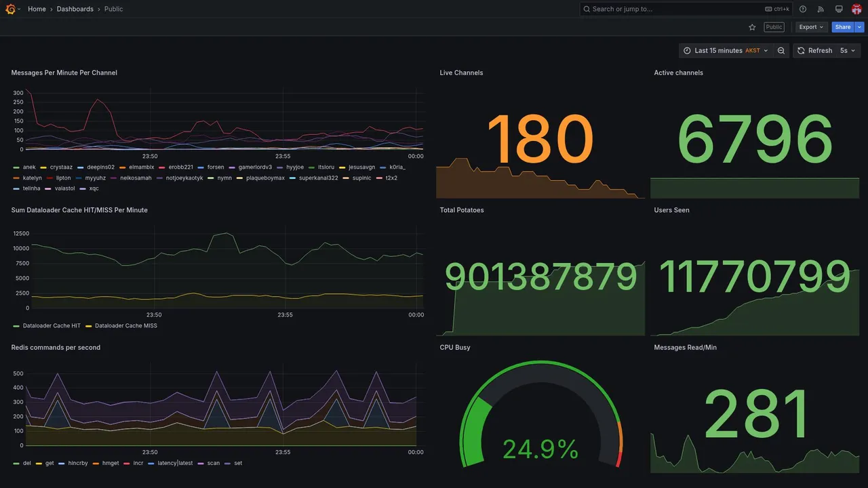The image size is (868, 488).
Task: Open the help question mark icon
Action: pos(803,9)
